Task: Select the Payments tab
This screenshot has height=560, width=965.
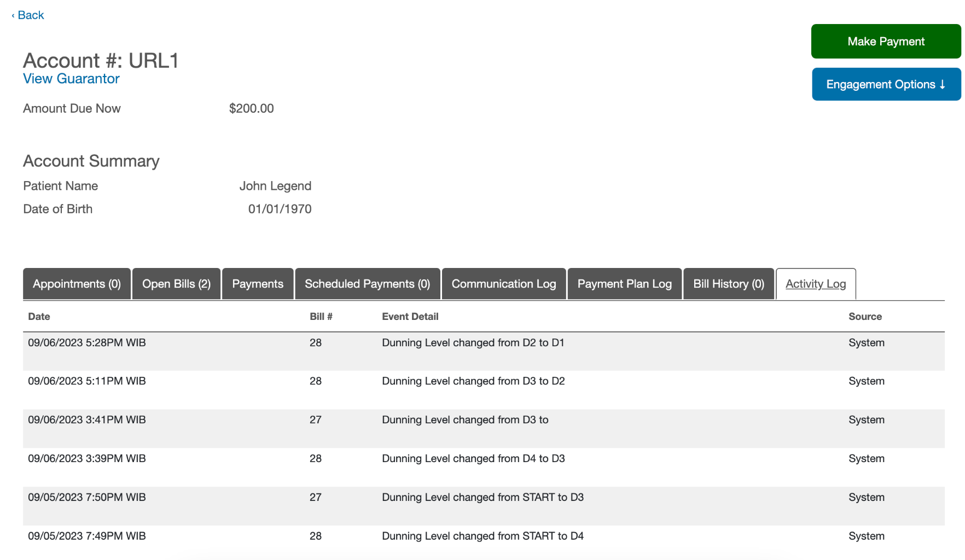Action: click(257, 283)
